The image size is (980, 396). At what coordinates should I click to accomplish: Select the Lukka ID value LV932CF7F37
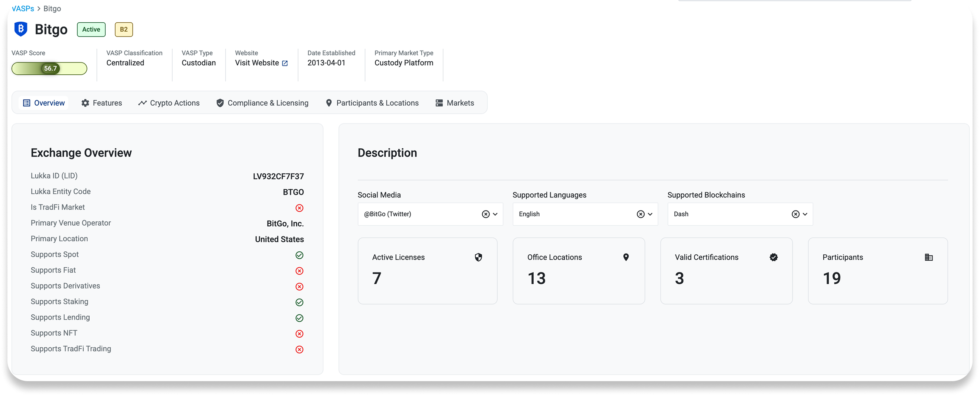279,177
